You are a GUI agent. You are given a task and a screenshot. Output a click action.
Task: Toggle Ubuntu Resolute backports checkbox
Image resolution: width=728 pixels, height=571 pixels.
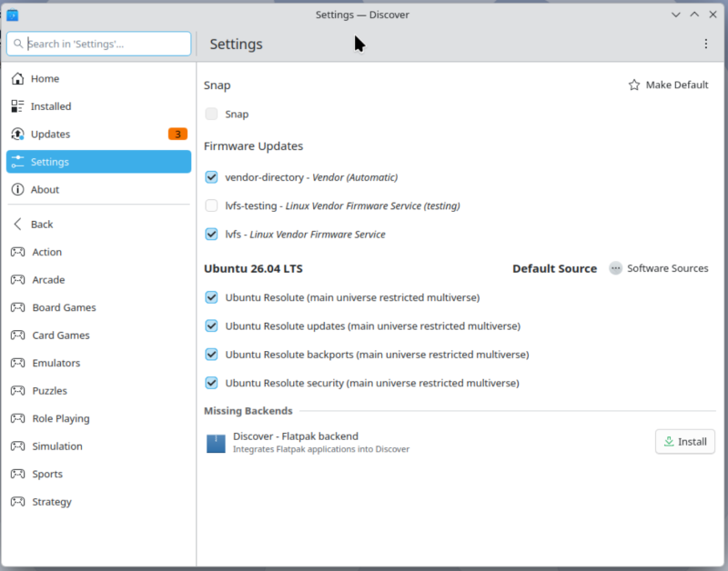[x=212, y=355]
